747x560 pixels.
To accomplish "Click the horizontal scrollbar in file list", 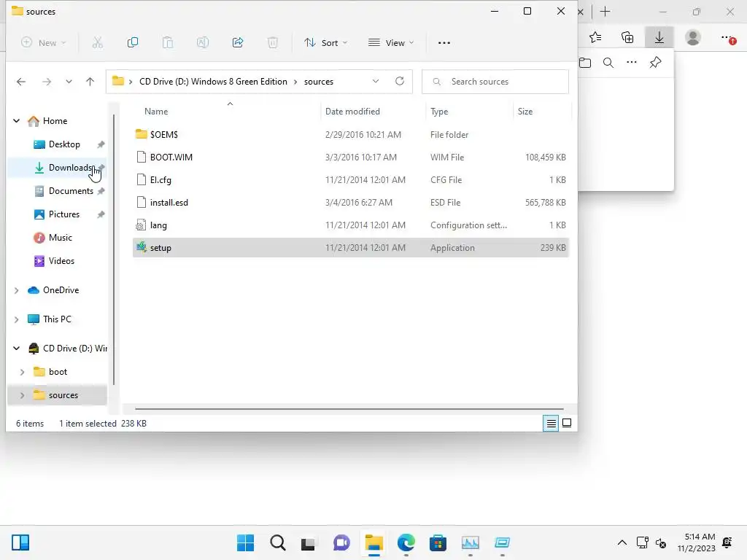I will [349, 408].
